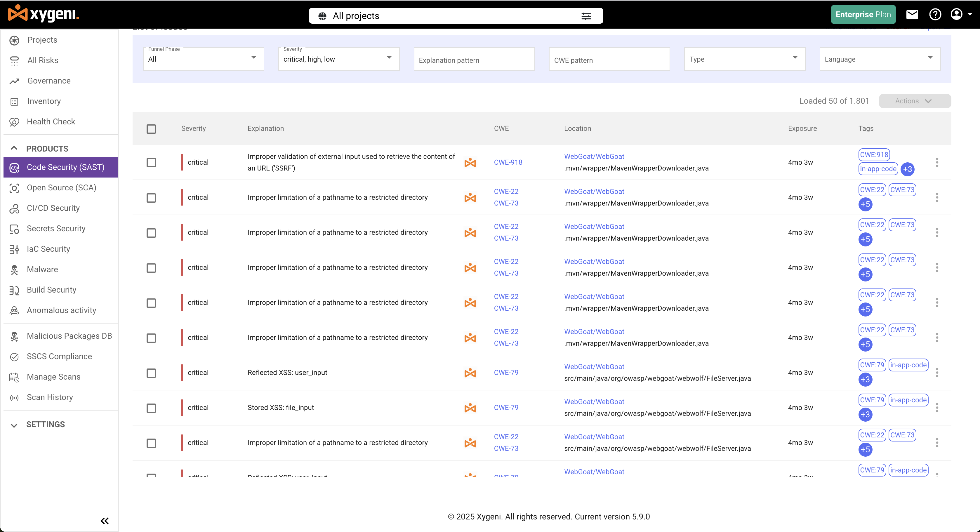Open the Severity filter dropdown

(x=338, y=59)
